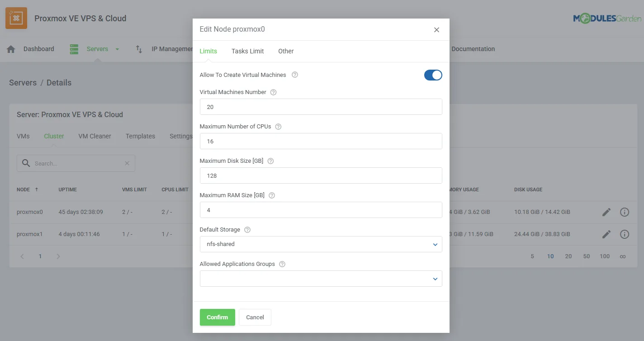Focus the Virtual Machines Number field
Screen dimensions: 644x341
(x=321, y=107)
